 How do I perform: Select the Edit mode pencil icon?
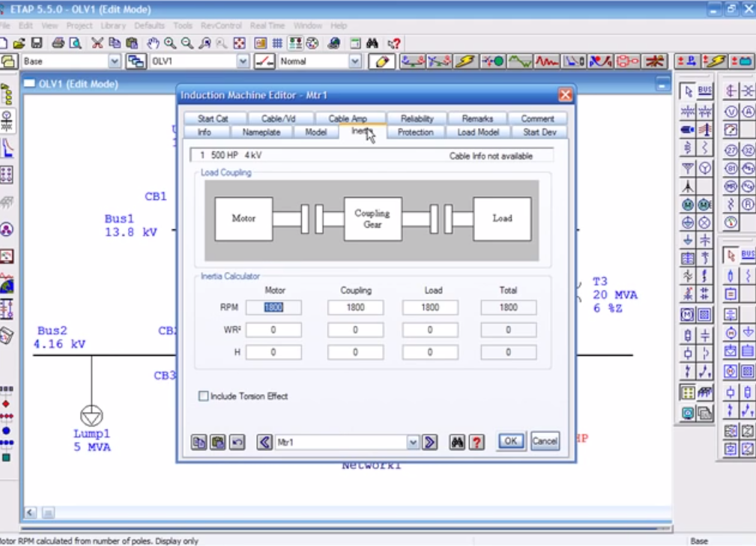point(382,61)
